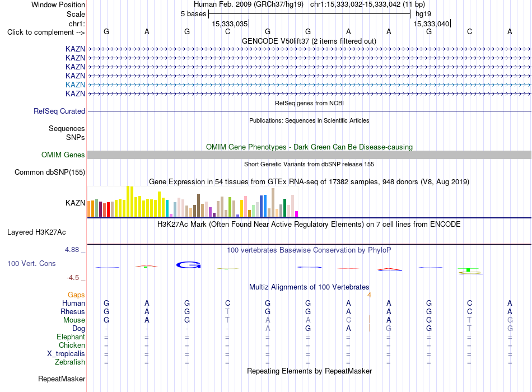
Task: Click 'Repeating Elements by RepeatMasker' title
Action: click(309, 371)
